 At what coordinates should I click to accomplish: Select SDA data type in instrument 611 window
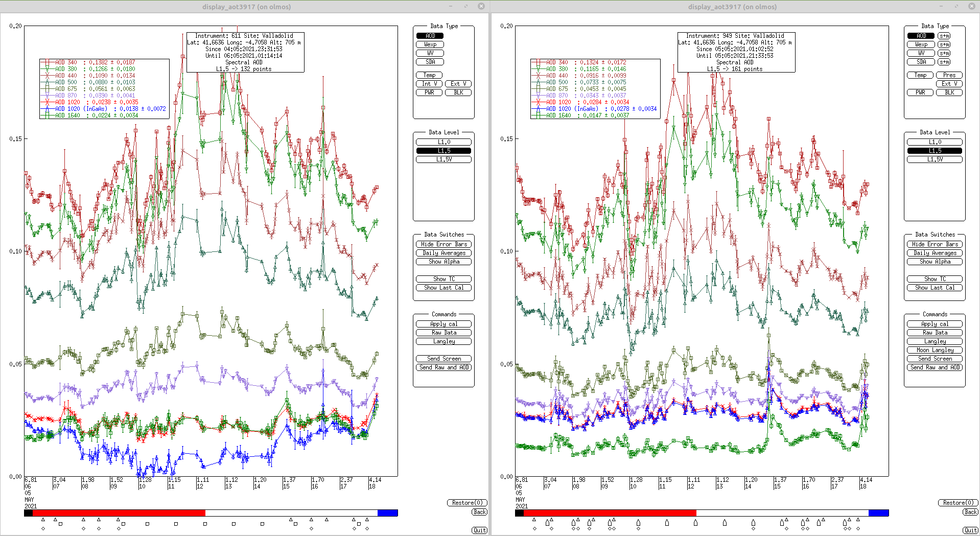point(430,62)
